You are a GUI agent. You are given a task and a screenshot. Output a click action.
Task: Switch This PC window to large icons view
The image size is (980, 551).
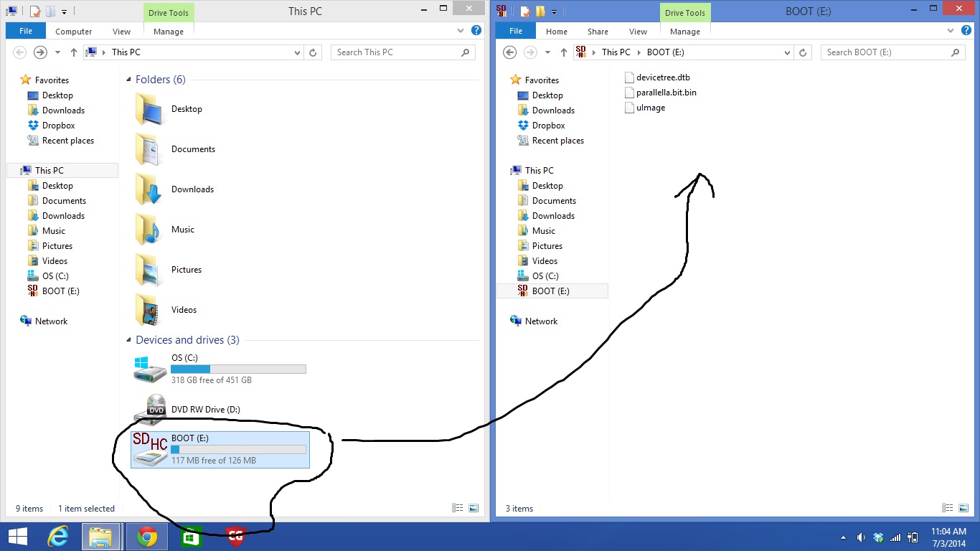point(473,508)
